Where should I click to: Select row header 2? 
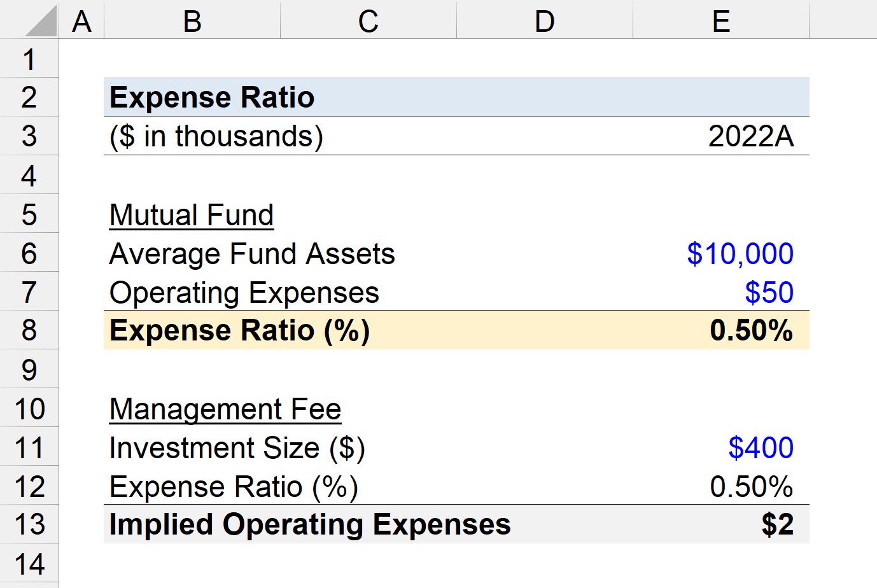[x=29, y=97]
